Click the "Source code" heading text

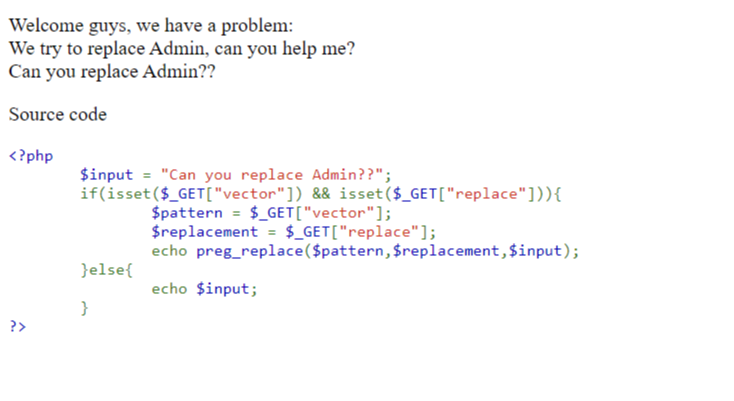coord(57,115)
